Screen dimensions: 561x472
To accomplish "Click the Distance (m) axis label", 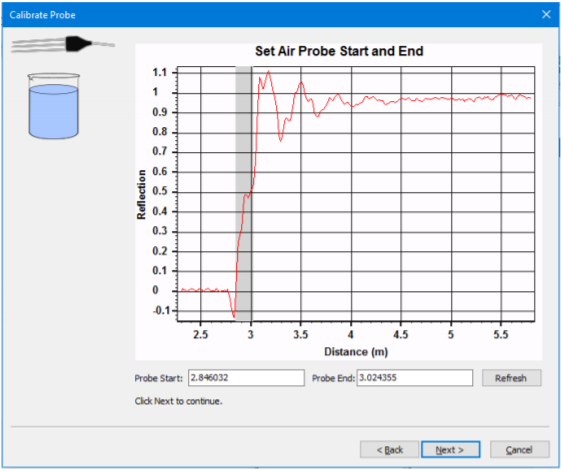I will 356,352.
